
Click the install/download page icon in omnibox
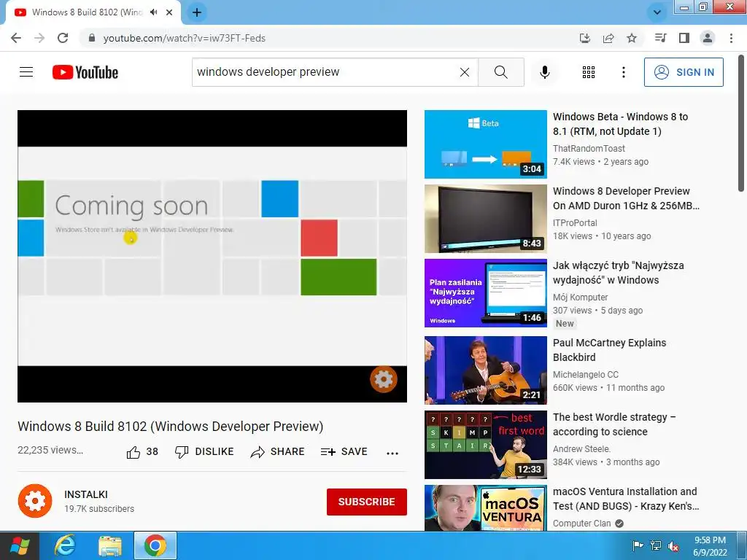[585, 38]
